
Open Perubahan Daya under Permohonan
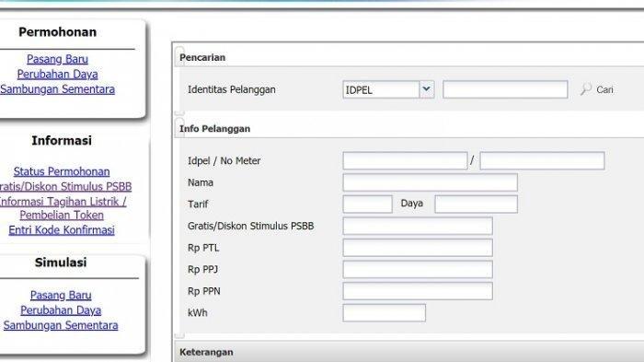pos(57,75)
